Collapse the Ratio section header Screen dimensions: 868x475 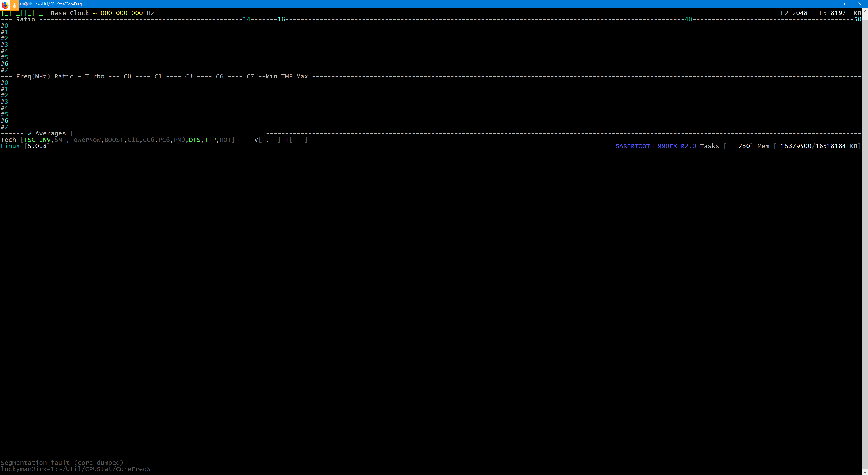[26, 19]
